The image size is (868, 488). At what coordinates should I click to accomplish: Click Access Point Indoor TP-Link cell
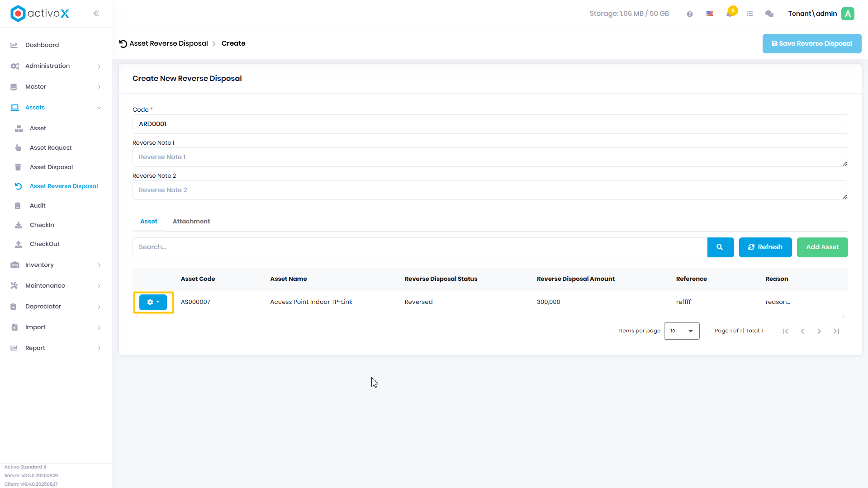[311, 302]
